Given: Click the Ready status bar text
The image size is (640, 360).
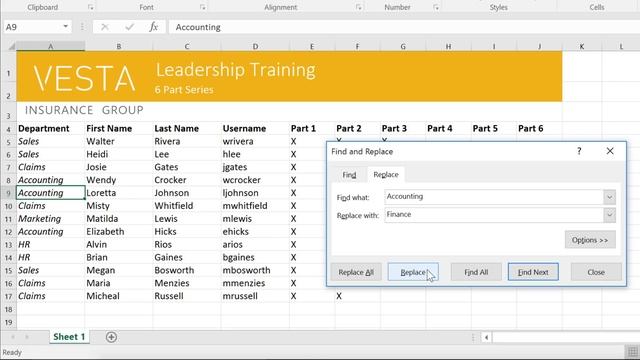Looking at the screenshot, I should tap(12, 352).
